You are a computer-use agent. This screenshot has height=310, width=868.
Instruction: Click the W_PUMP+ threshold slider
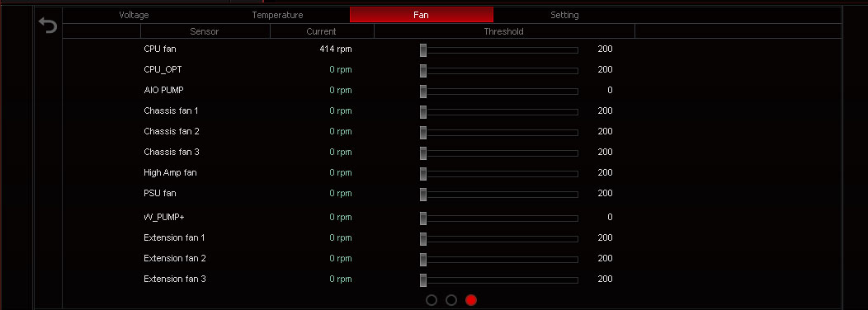coord(498,218)
